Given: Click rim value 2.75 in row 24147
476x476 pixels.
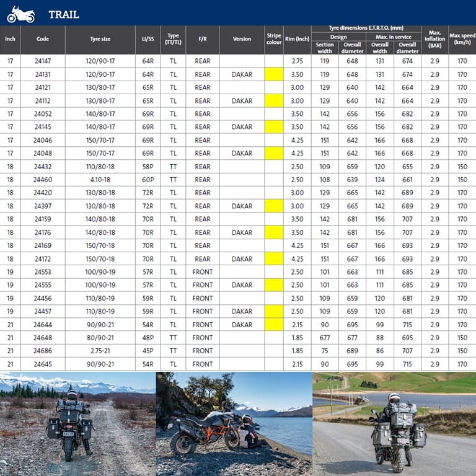Looking at the screenshot, I should pos(297,61).
